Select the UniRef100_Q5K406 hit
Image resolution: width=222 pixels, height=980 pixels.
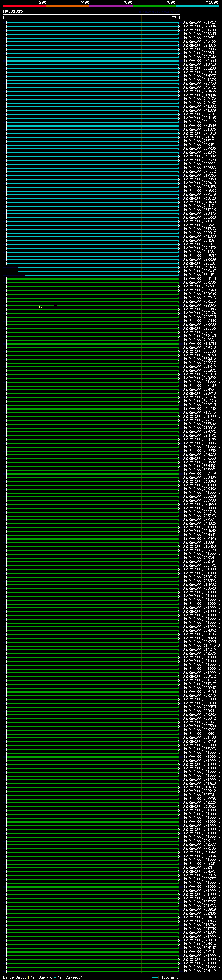(199, 267)
